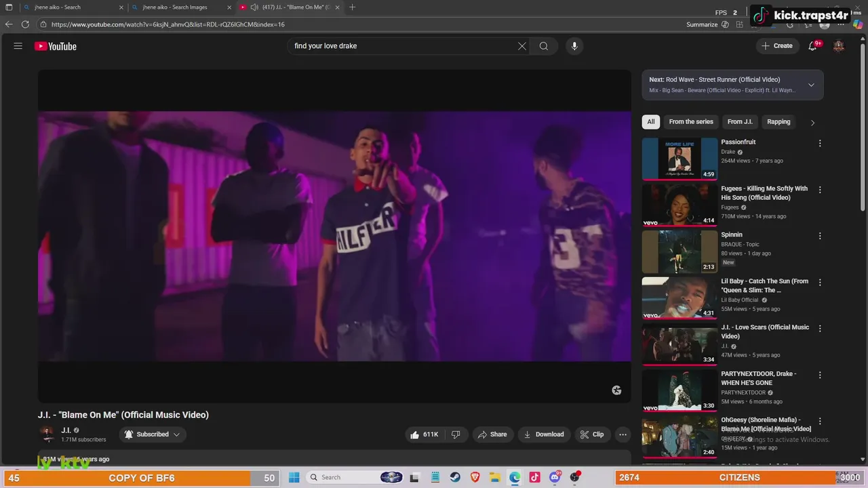
Task: Click the mute audio icon on YouTube tab
Action: pos(254,7)
